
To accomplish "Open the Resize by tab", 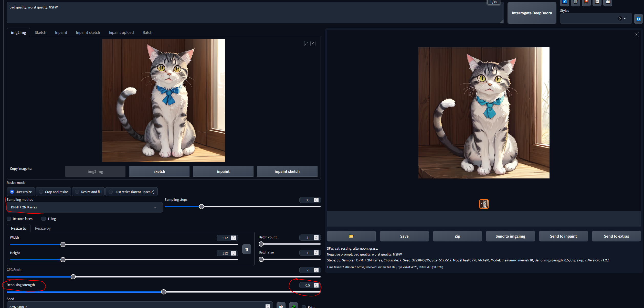I will coord(43,228).
